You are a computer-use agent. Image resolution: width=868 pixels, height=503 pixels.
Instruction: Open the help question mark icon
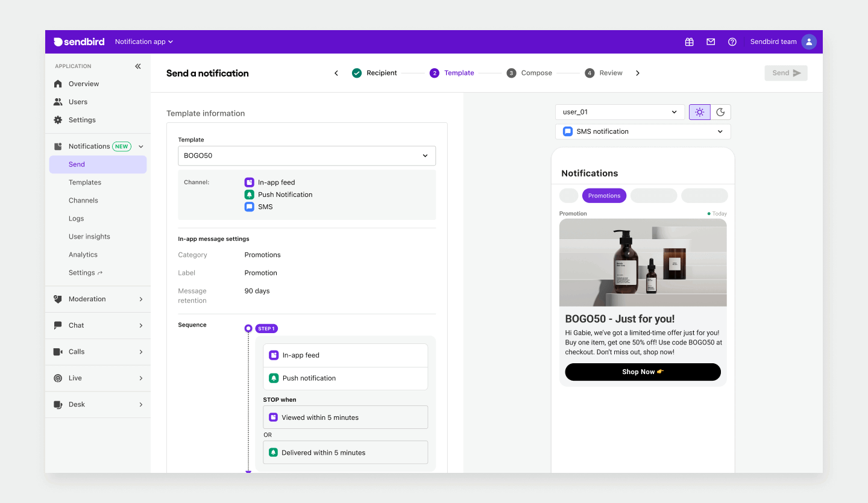(732, 42)
